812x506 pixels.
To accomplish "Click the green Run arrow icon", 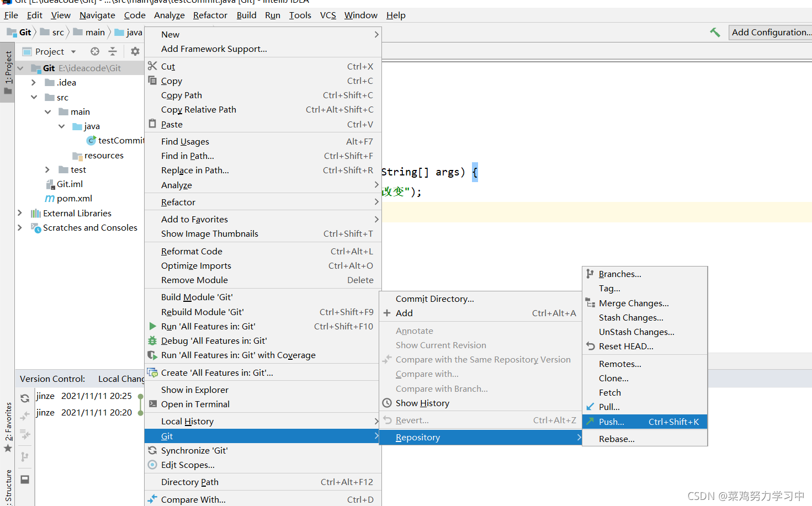I will 153,326.
